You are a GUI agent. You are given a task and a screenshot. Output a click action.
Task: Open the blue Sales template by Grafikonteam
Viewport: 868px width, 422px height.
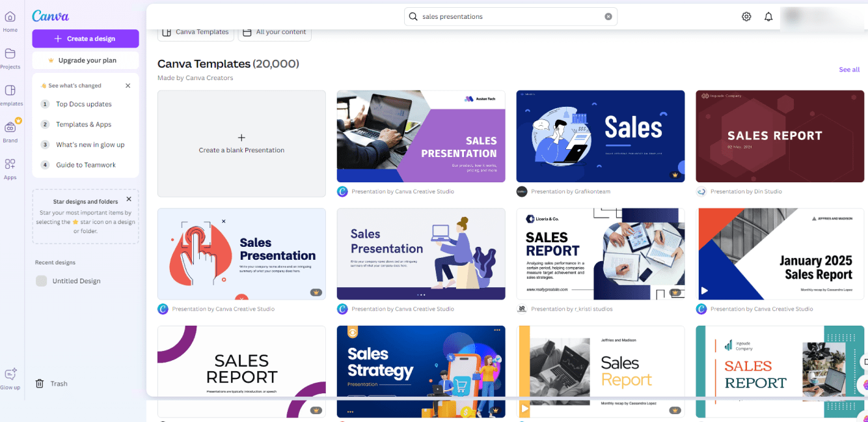tap(601, 136)
